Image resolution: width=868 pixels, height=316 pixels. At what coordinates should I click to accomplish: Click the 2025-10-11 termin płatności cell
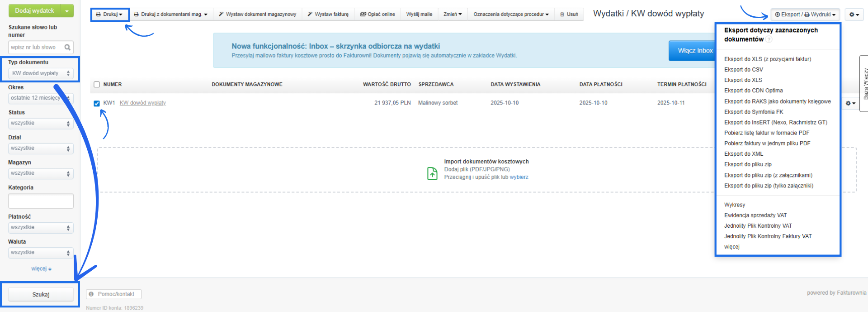(671, 103)
